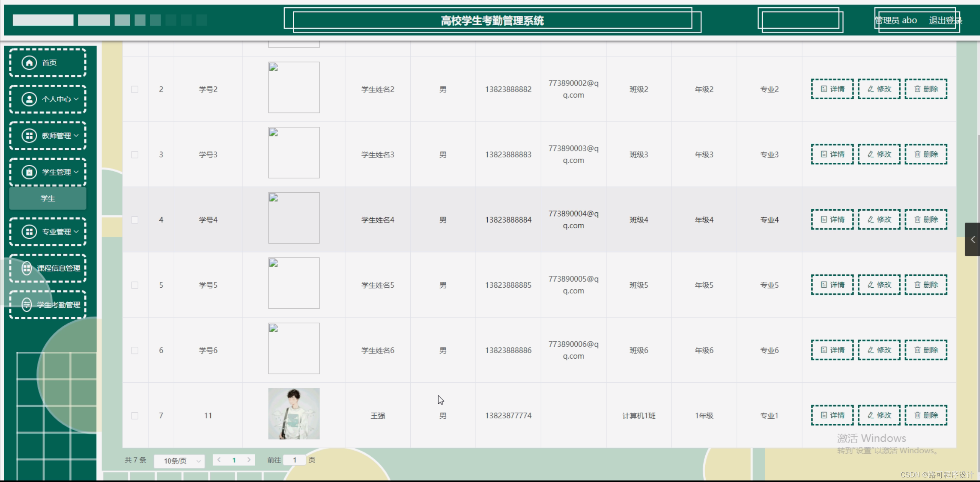Click 详情 for 学生姓名3
Image resolution: width=980 pixels, height=482 pixels.
(832, 154)
